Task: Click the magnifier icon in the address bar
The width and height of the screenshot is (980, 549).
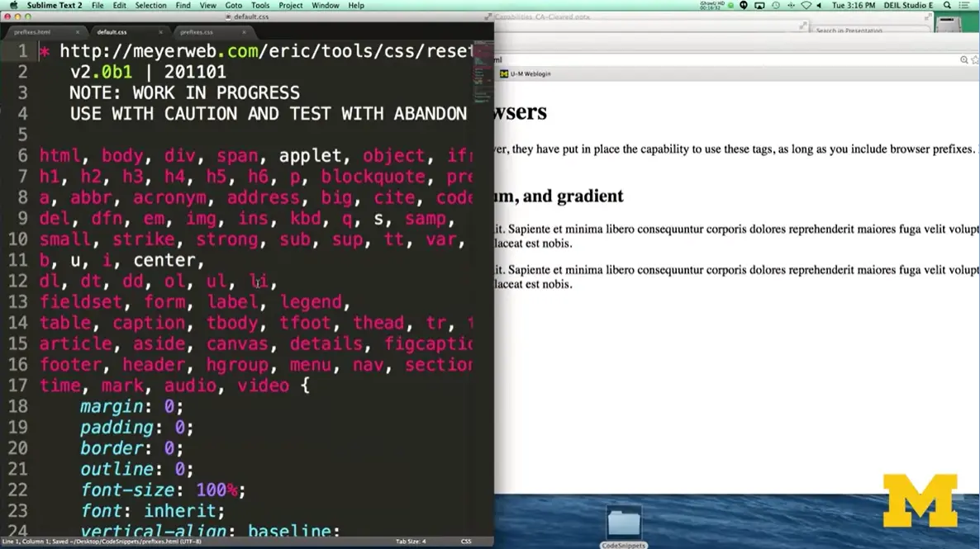Action: coord(963,58)
